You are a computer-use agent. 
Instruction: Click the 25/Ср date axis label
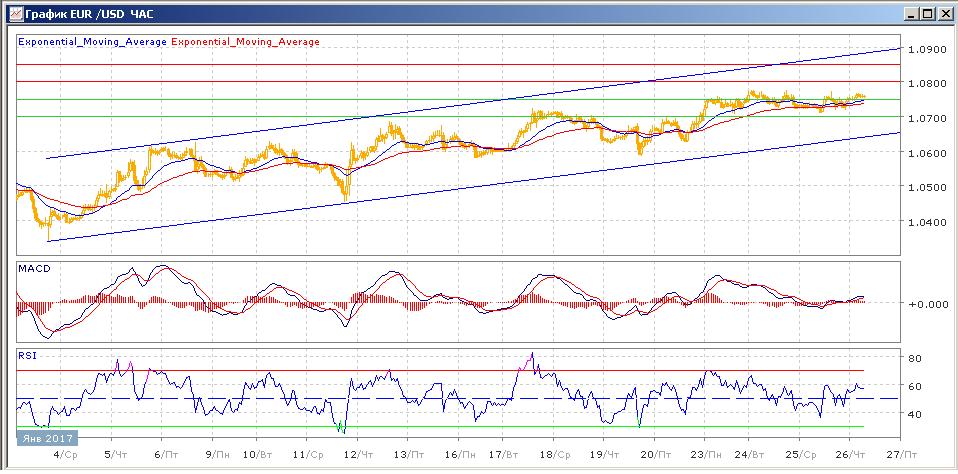[803, 455]
